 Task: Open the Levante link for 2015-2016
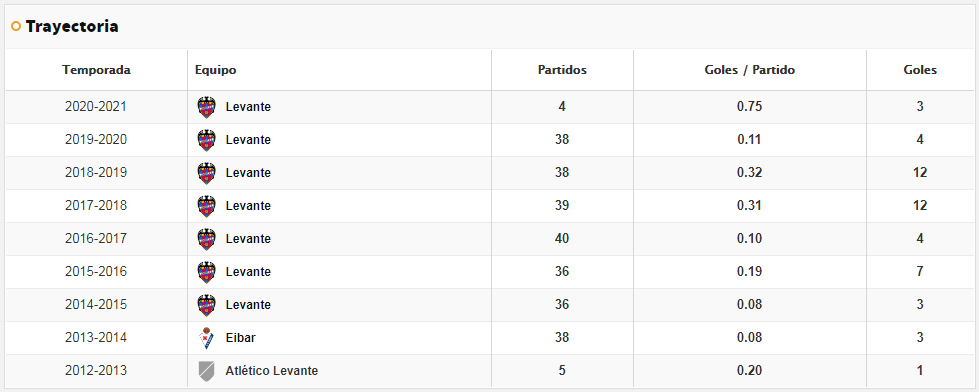click(248, 272)
